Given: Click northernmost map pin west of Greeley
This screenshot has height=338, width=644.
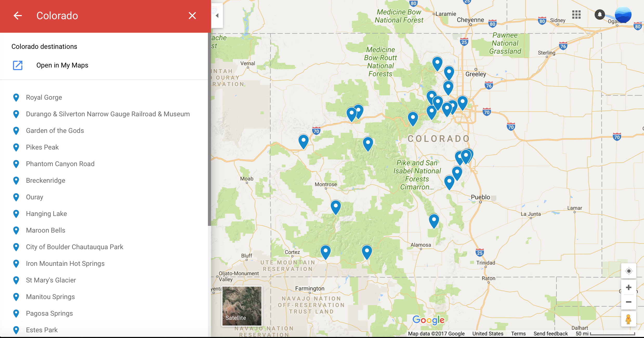Looking at the screenshot, I should (437, 64).
